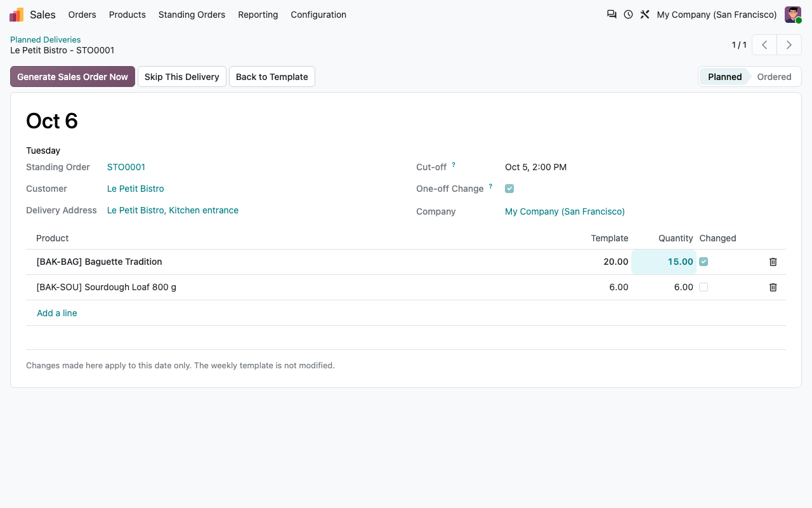812x508 pixels.
Task: Open the Orders menu
Action: 82,15
